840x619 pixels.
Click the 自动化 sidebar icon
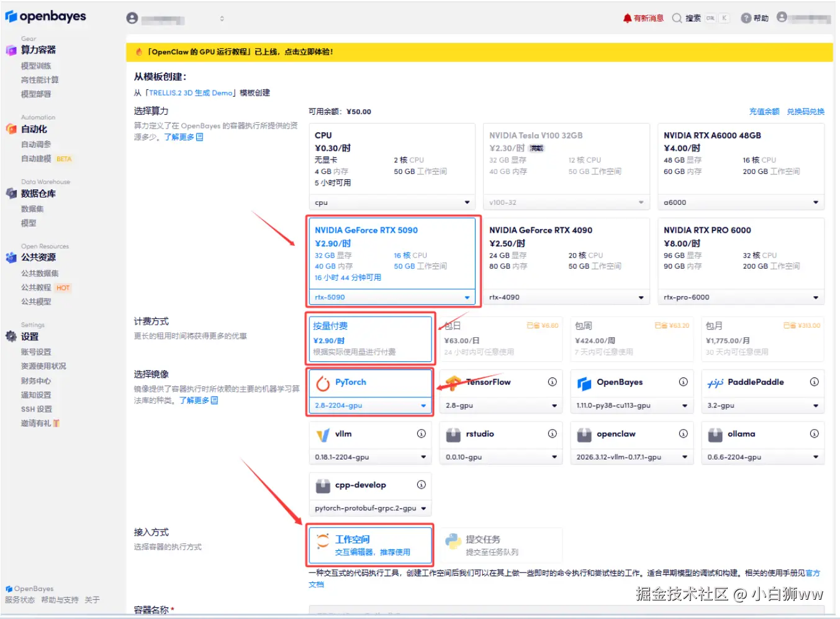[x=11, y=129]
